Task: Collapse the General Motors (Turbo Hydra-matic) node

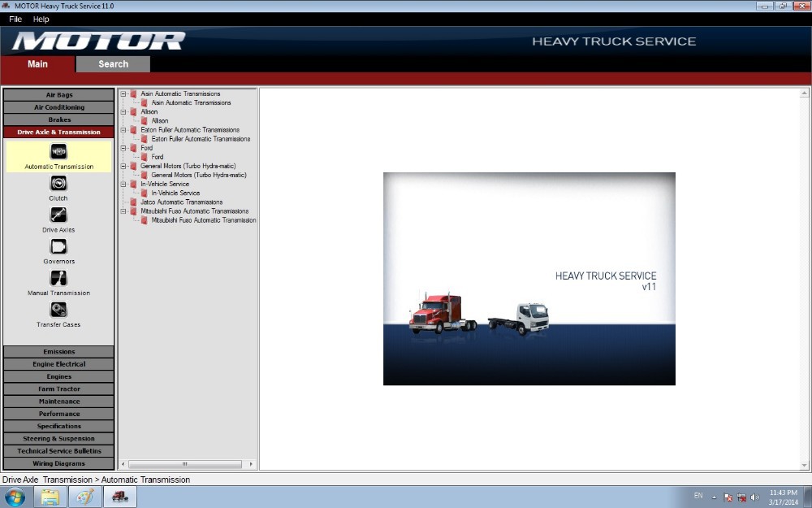Action: coord(123,166)
